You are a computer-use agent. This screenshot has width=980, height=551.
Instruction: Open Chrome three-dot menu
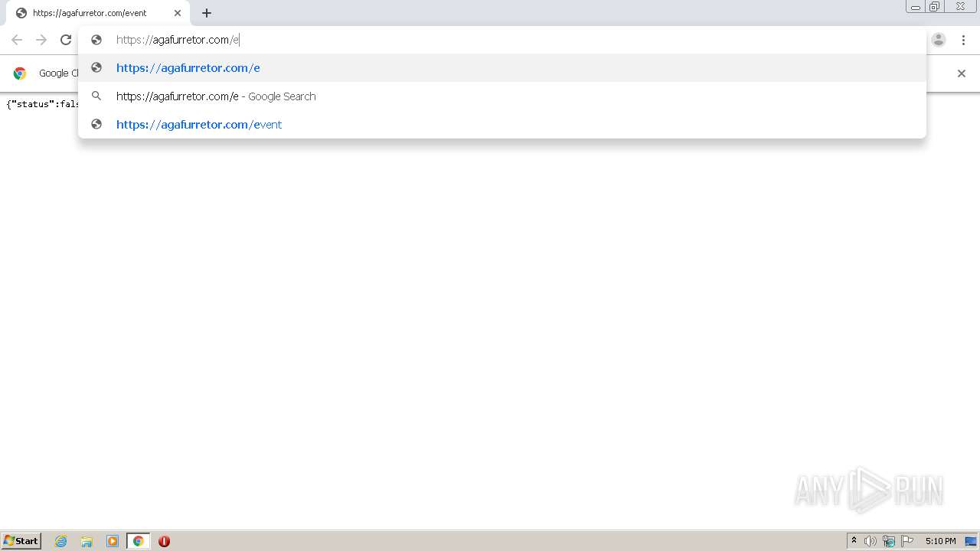pyautogui.click(x=963, y=40)
